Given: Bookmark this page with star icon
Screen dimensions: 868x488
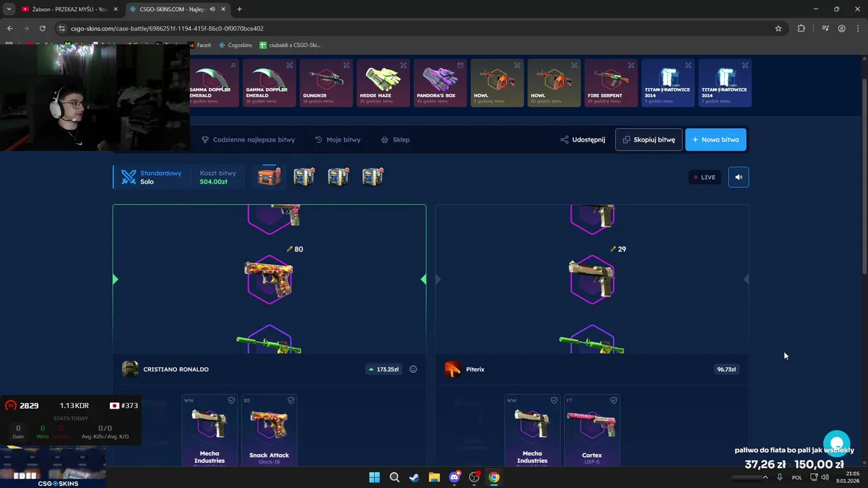Looking at the screenshot, I should coord(778,28).
